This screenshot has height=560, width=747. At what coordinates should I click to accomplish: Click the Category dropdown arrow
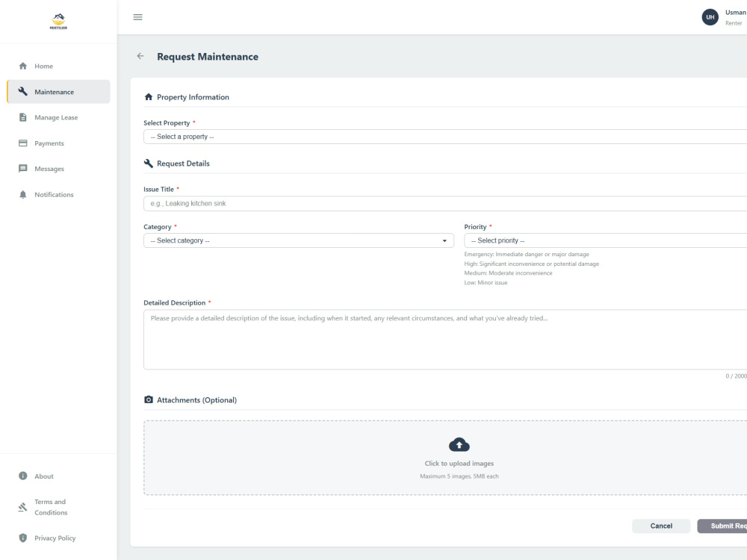tap(444, 240)
